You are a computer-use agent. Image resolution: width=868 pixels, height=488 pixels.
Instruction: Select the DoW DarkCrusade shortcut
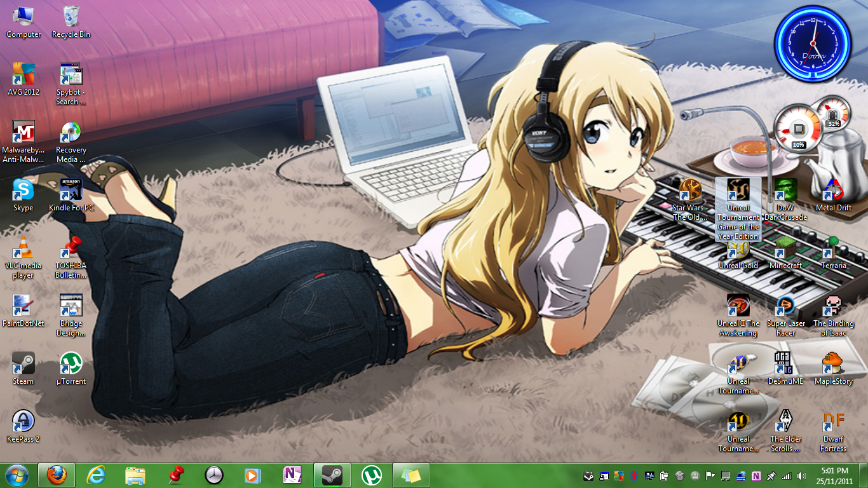[x=786, y=200]
